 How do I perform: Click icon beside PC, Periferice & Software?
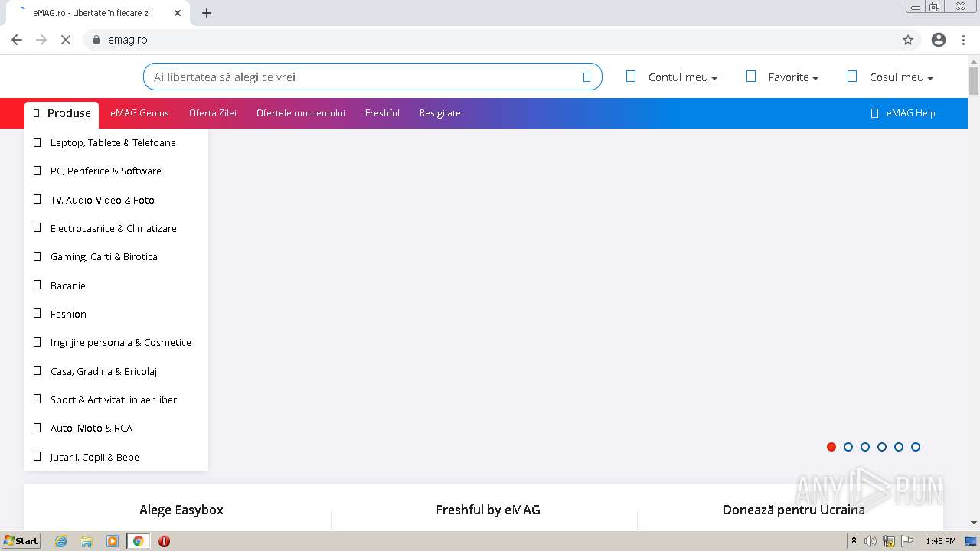pos(37,171)
